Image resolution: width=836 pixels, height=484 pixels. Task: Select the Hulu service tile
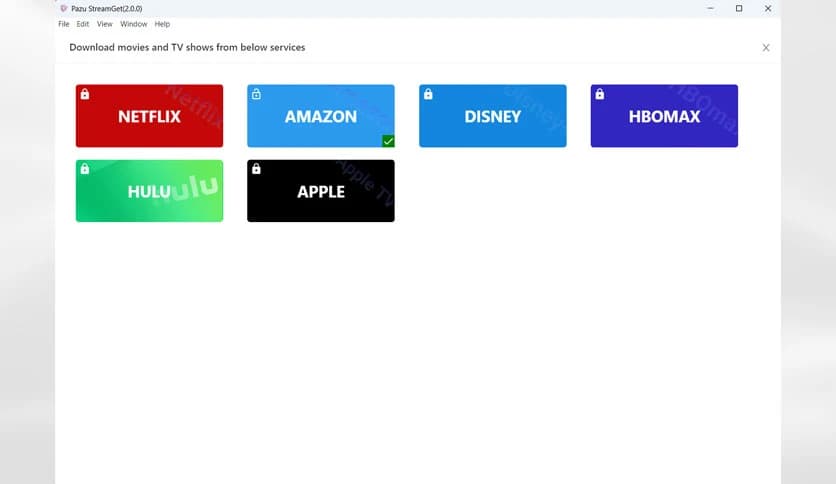point(149,191)
